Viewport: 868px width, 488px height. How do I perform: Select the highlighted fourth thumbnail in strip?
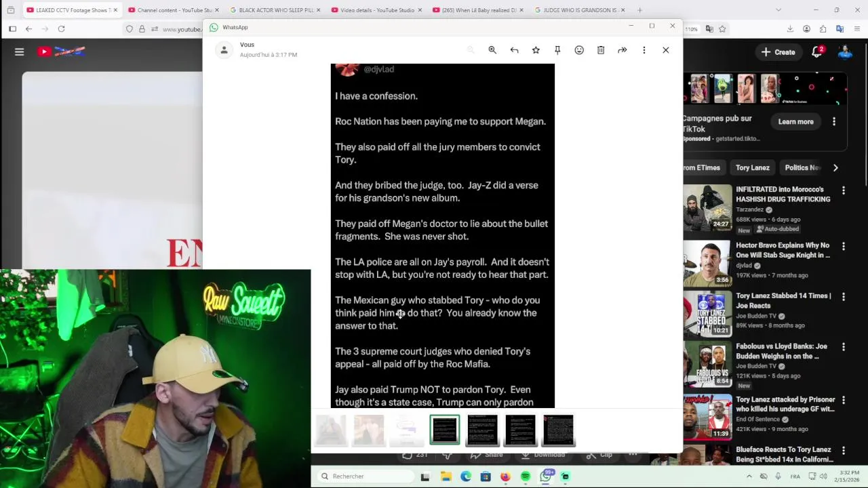coord(445,430)
